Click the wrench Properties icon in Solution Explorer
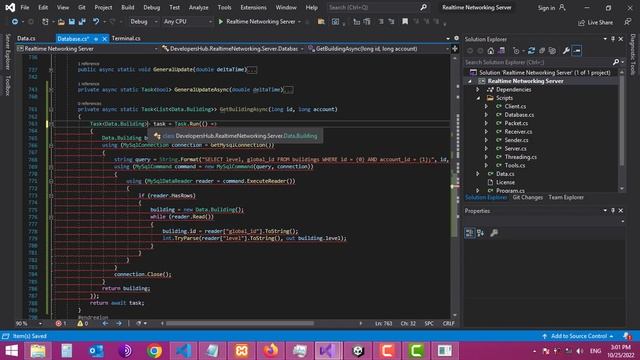Image resolution: width=640 pixels, height=360 pixels. (566, 51)
